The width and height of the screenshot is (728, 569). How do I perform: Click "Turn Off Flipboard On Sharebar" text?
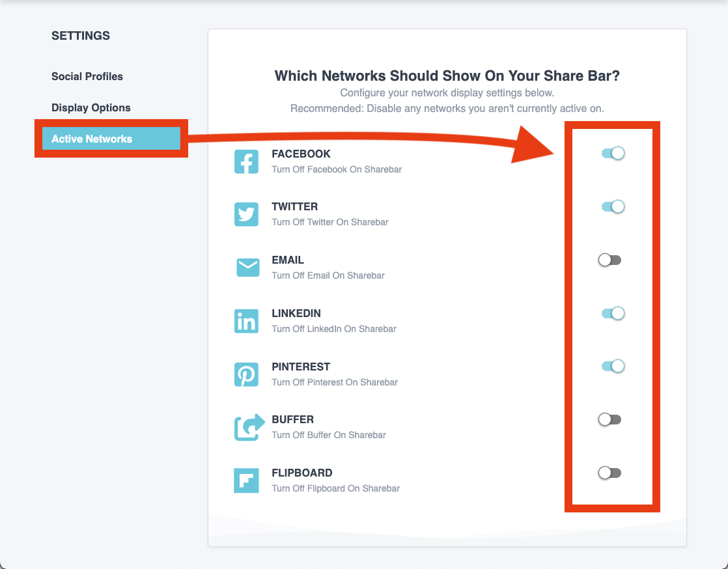(x=336, y=488)
